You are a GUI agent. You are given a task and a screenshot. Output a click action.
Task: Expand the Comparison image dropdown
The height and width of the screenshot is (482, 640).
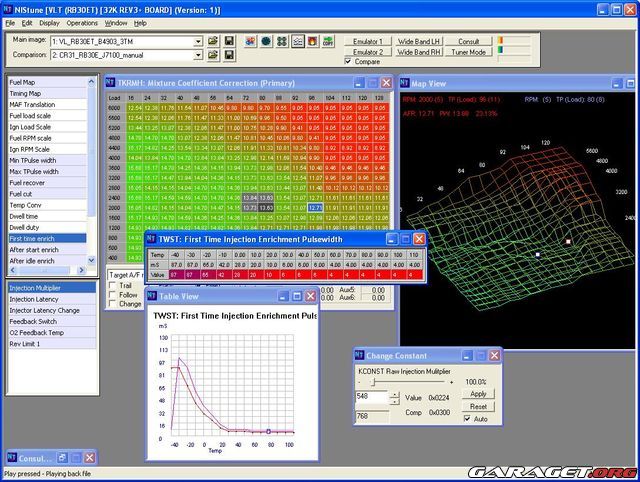pyautogui.click(x=196, y=54)
